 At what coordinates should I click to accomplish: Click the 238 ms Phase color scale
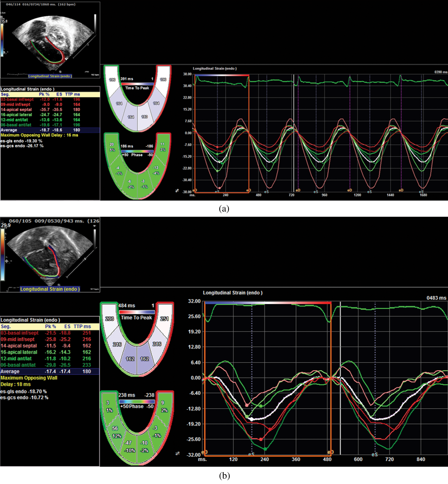(137, 401)
